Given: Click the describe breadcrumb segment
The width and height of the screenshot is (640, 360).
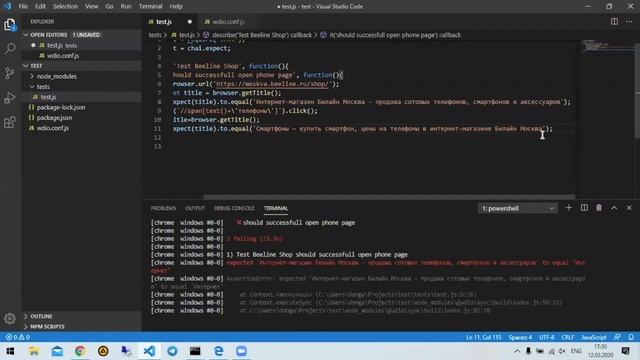Looking at the screenshot, I should click(x=258, y=35).
